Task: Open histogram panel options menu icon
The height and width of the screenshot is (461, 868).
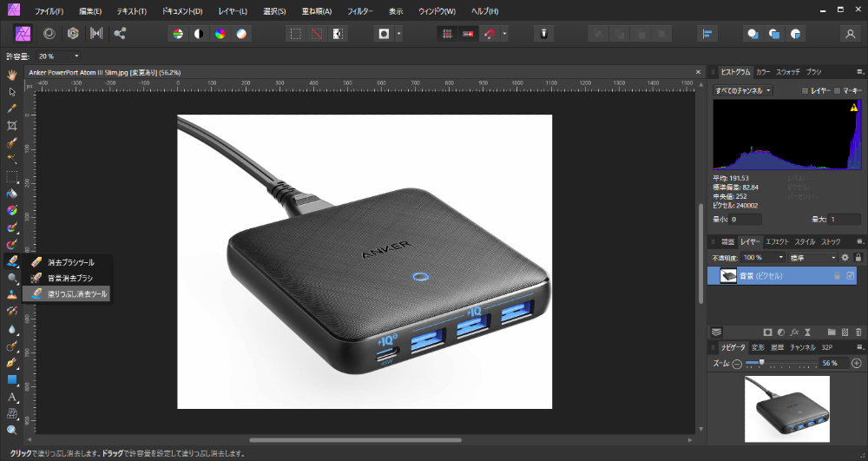Action: click(x=859, y=72)
